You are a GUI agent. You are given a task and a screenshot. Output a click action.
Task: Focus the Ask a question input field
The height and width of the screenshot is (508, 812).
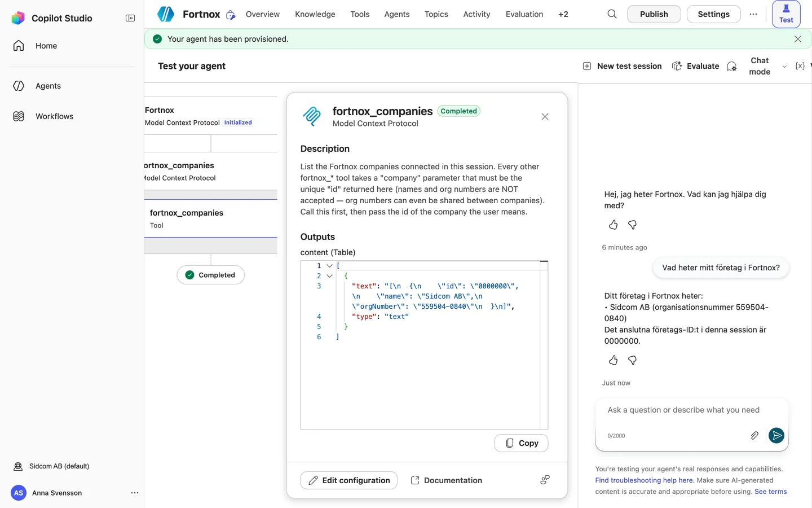click(683, 410)
